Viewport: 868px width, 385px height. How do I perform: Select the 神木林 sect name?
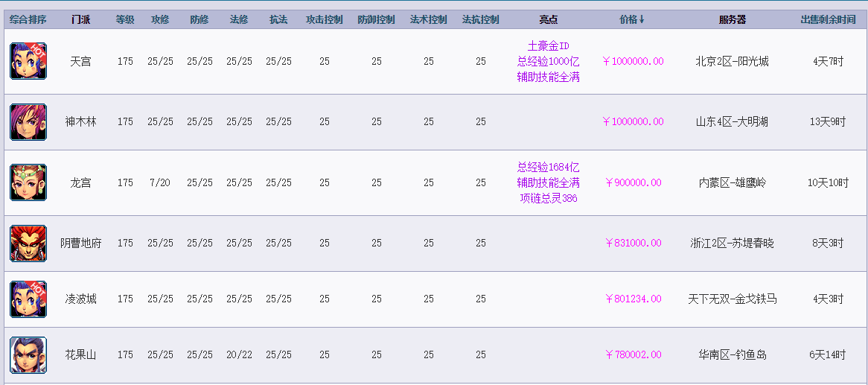coord(81,122)
